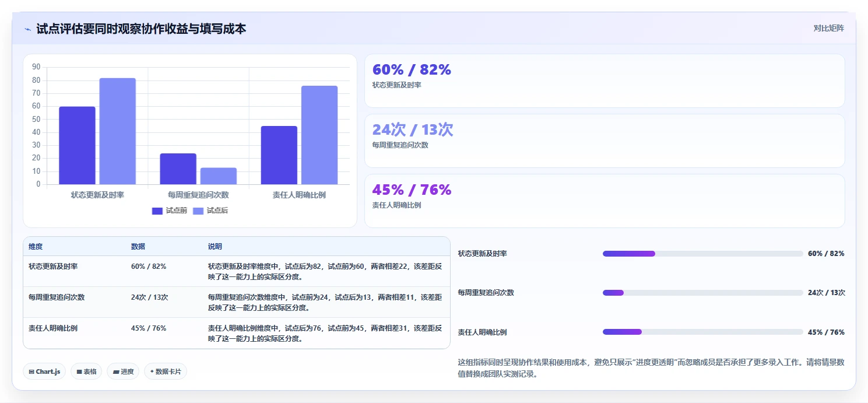Click the header title 试点评估要同时观察协作收益与填写成本
Viewport: 868px width, 403px height.
[x=141, y=29]
